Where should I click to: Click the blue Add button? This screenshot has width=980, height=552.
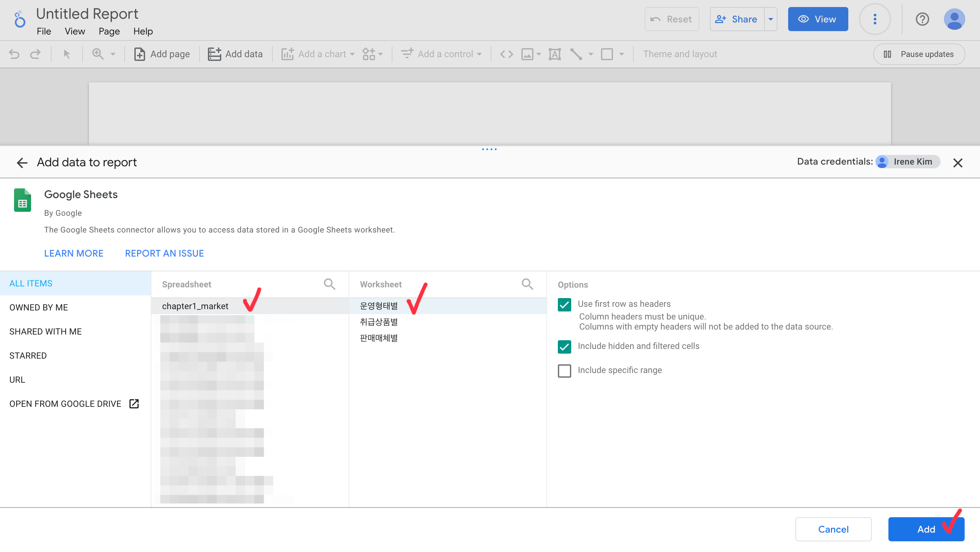tap(926, 529)
